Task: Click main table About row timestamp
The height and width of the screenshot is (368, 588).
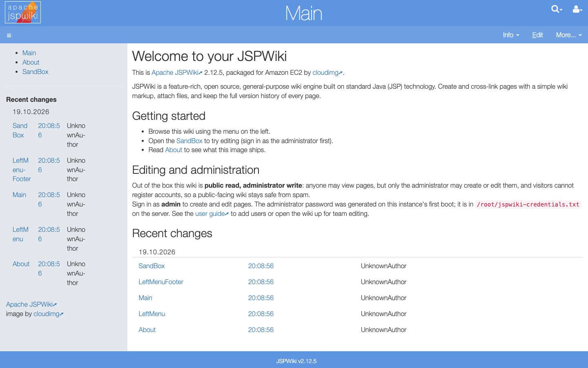Action: click(x=261, y=330)
